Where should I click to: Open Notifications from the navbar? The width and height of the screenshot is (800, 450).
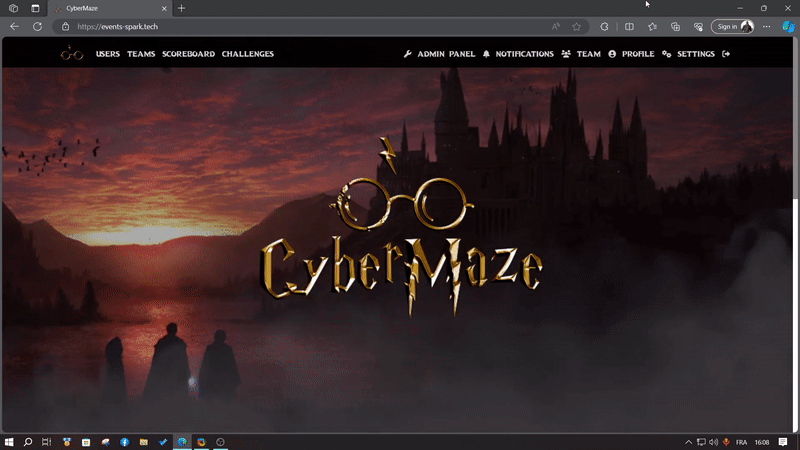518,54
